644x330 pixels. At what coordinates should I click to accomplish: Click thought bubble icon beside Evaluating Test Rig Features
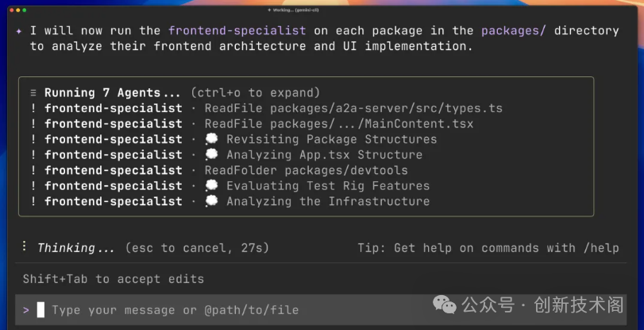coord(211,185)
